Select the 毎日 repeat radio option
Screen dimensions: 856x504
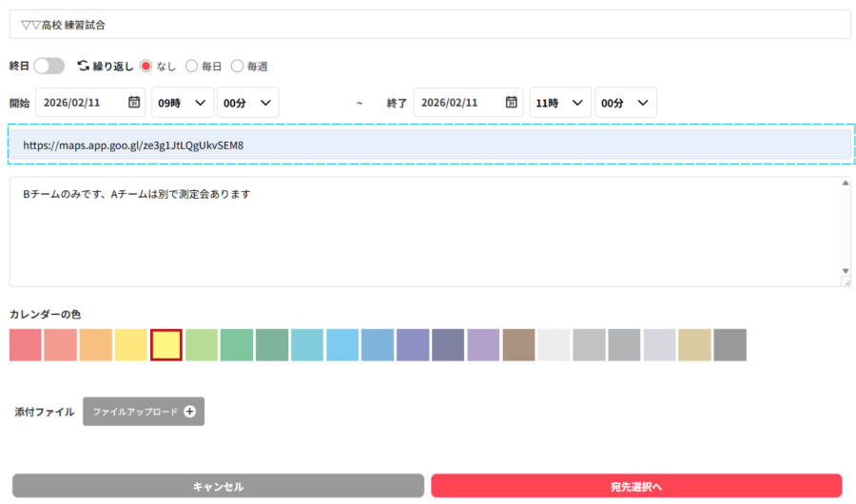191,66
